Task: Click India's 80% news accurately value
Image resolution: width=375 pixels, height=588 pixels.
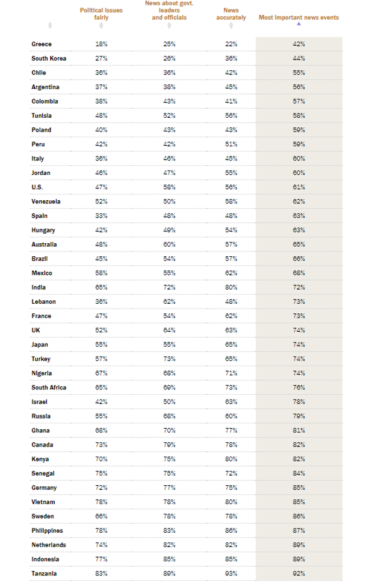Action: [x=231, y=287]
